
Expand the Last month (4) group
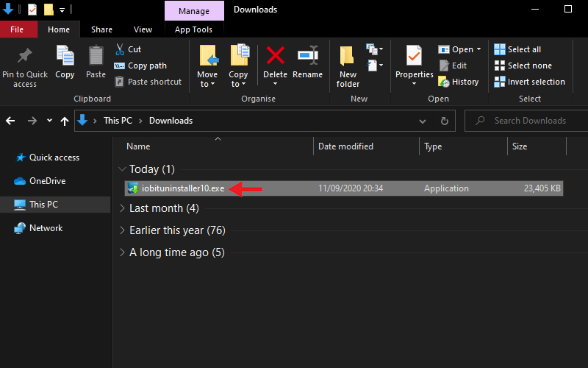[x=122, y=208]
